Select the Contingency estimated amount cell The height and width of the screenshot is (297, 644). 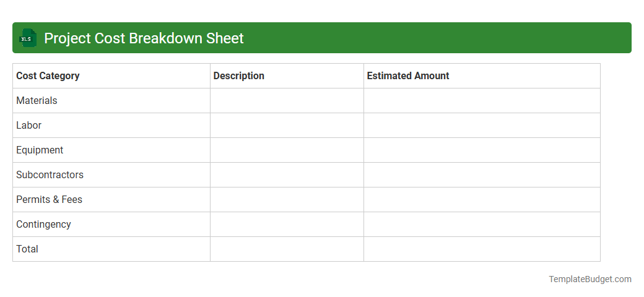(482, 225)
